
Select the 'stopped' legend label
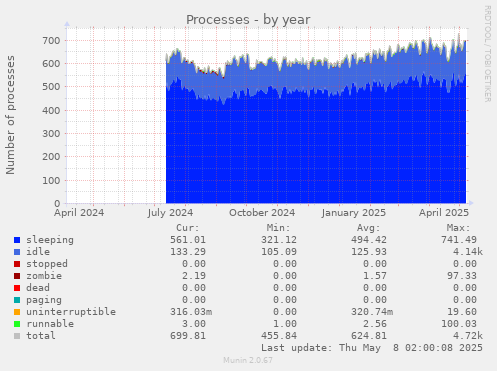coord(47,264)
